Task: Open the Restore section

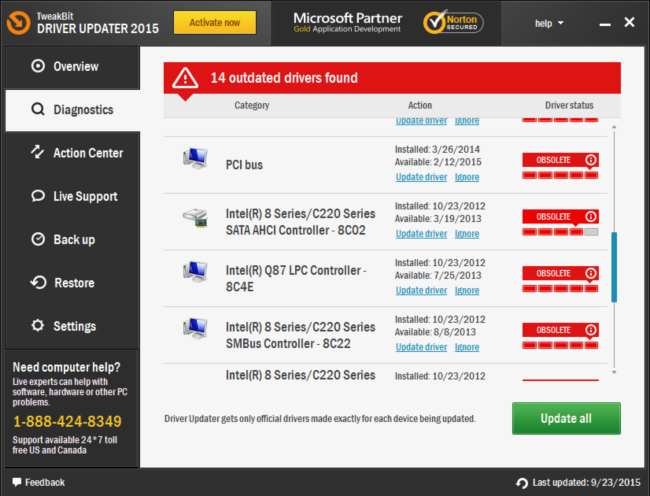Action: click(73, 283)
